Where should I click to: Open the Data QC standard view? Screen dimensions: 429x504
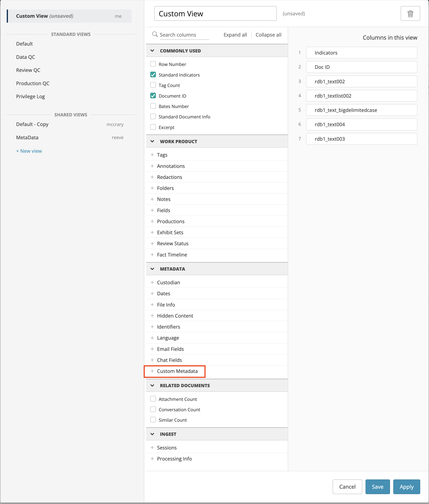pos(26,57)
